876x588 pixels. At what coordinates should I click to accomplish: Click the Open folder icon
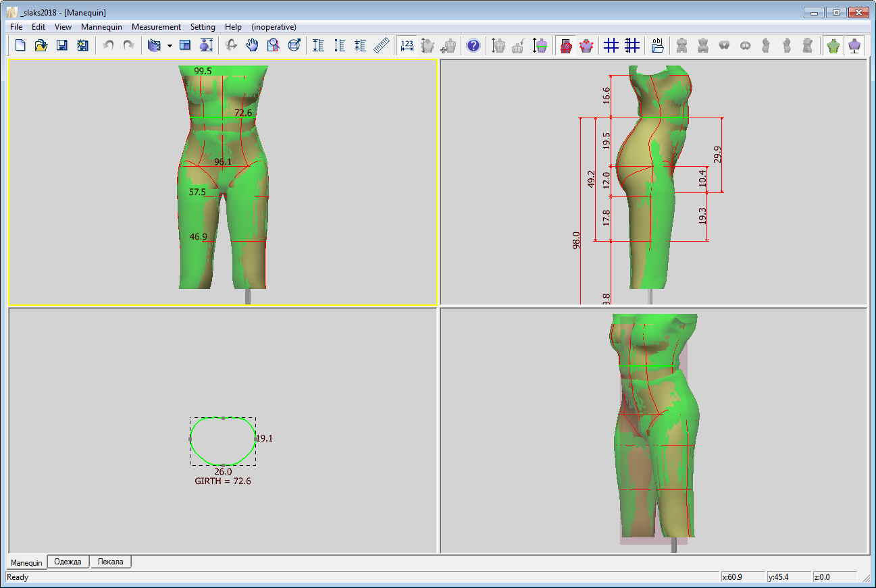click(41, 45)
